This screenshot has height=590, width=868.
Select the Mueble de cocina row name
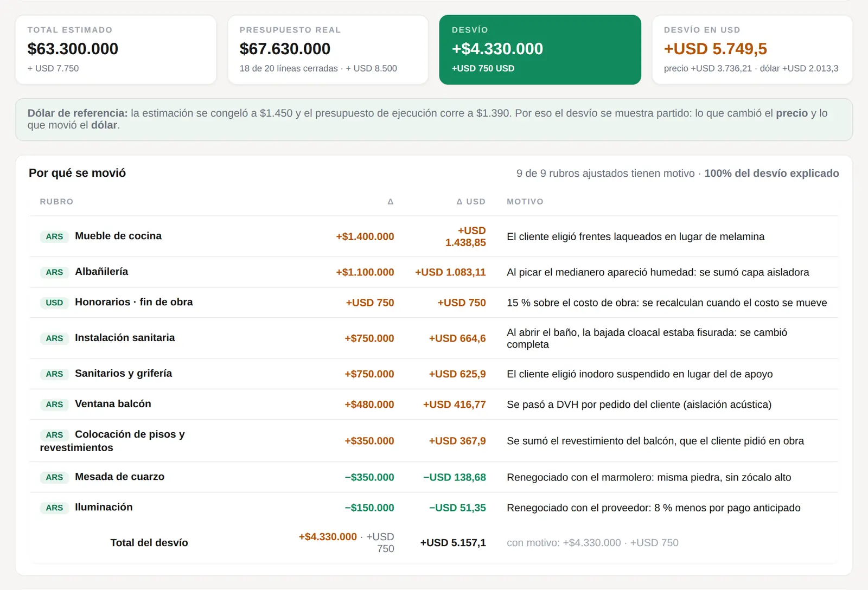point(118,236)
